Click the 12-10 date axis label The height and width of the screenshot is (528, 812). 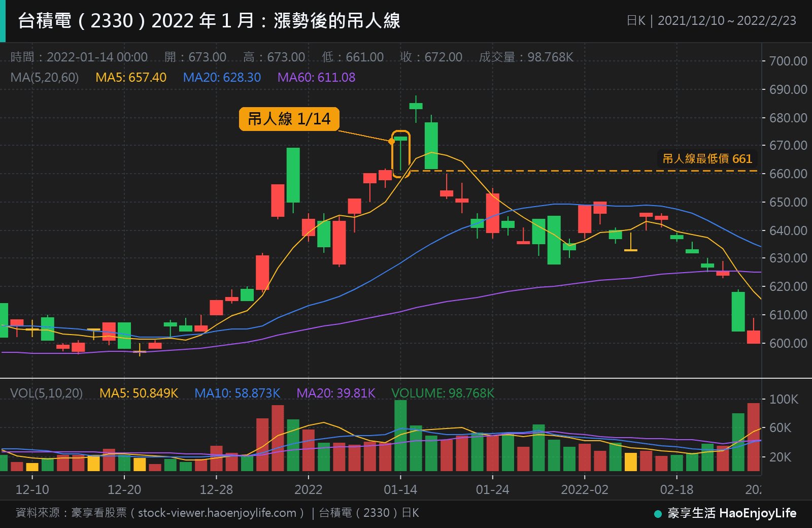(x=32, y=490)
